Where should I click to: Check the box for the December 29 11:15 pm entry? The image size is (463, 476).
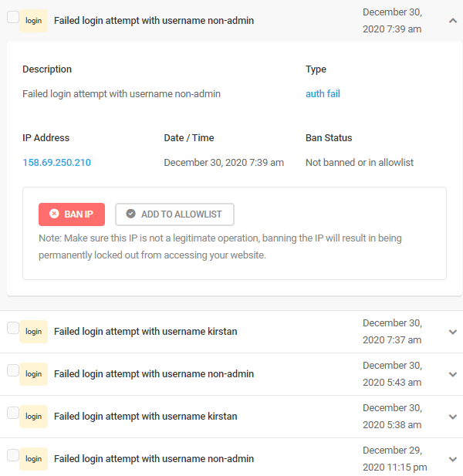pyautogui.click(x=13, y=455)
